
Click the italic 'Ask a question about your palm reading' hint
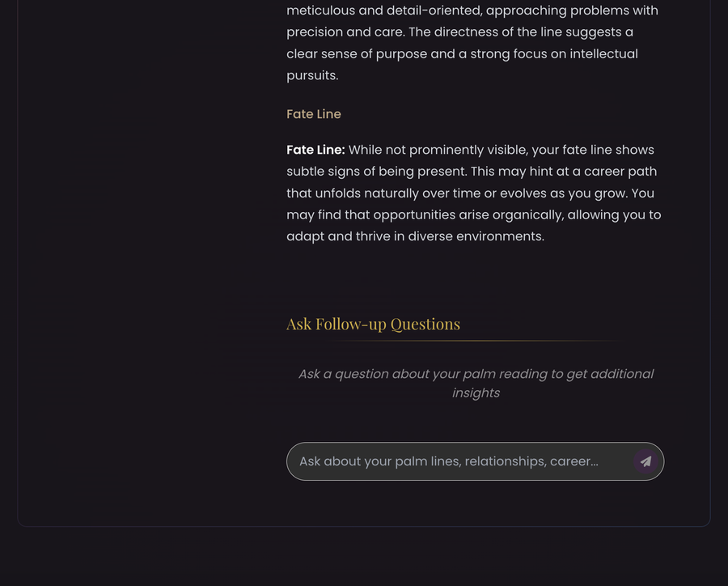point(476,384)
